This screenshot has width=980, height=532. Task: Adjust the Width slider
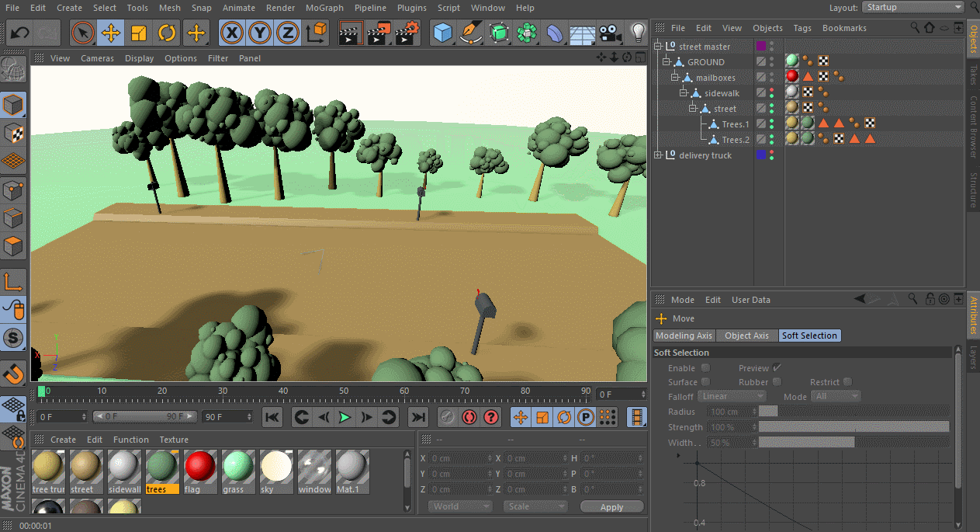point(854,442)
